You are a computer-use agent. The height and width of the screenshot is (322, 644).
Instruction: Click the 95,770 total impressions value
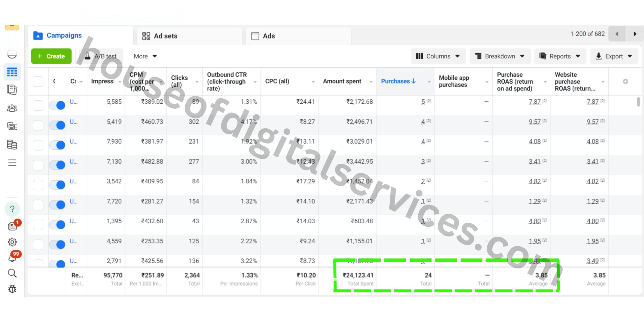[113, 275]
